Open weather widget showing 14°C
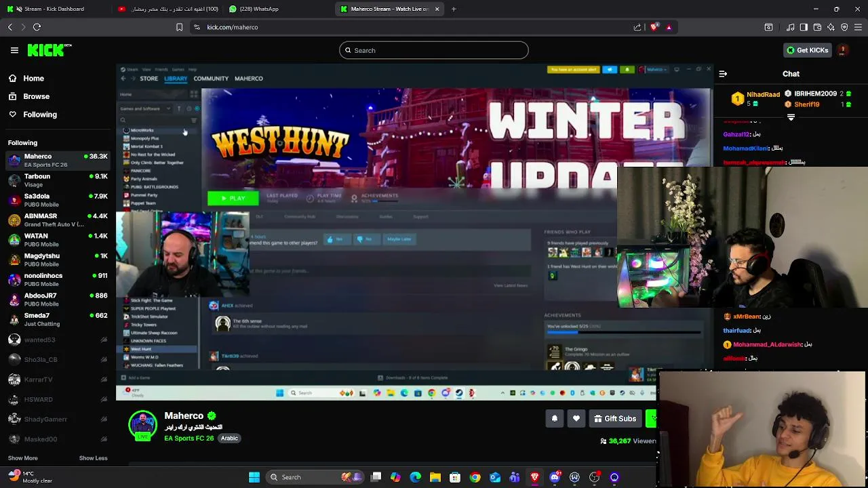 [30, 477]
